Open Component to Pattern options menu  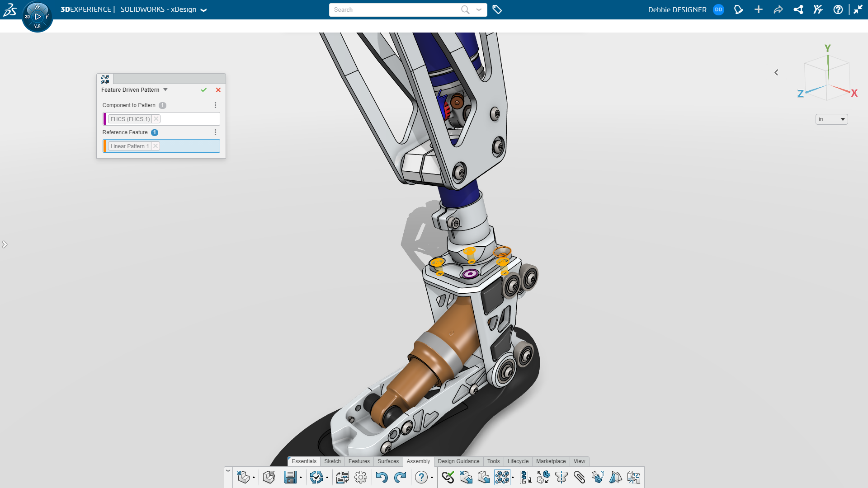click(215, 105)
